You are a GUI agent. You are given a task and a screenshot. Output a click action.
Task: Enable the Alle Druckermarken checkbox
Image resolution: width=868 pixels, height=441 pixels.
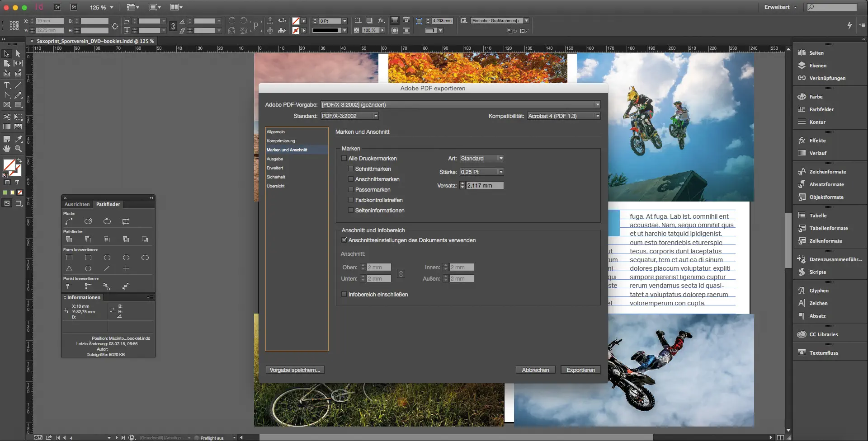tap(344, 159)
